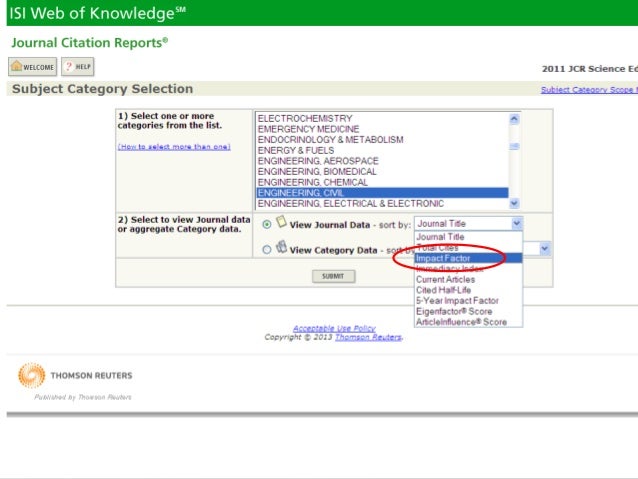This screenshot has height=479, width=638.
Task: Click the Journal Citation Reports heading
Action: coord(90,43)
